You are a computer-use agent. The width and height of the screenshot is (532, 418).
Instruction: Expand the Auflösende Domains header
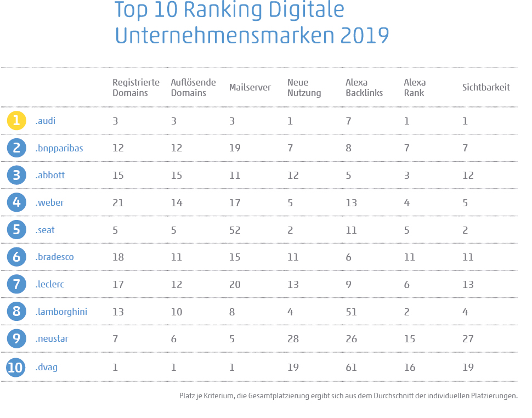(x=193, y=87)
